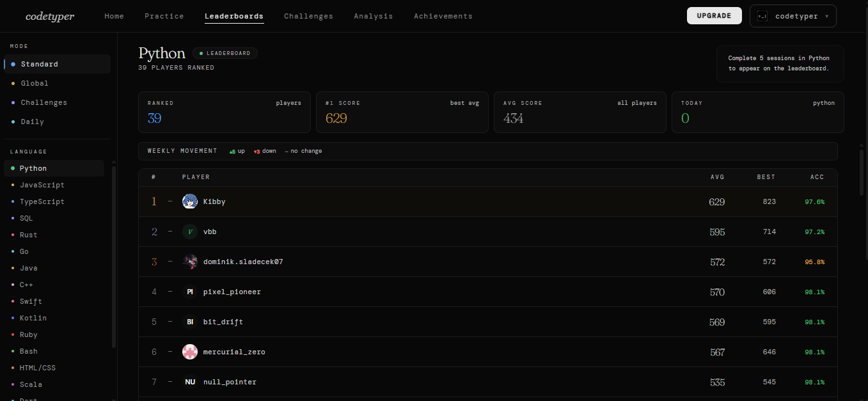868x401 pixels.
Task: Click mercurial_zero's best score 646
Action: 769,352
